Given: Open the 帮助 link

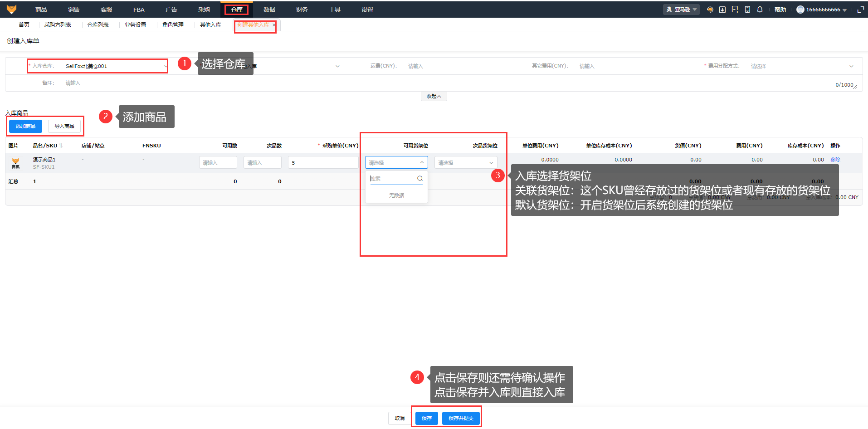Looking at the screenshot, I should pos(780,10).
